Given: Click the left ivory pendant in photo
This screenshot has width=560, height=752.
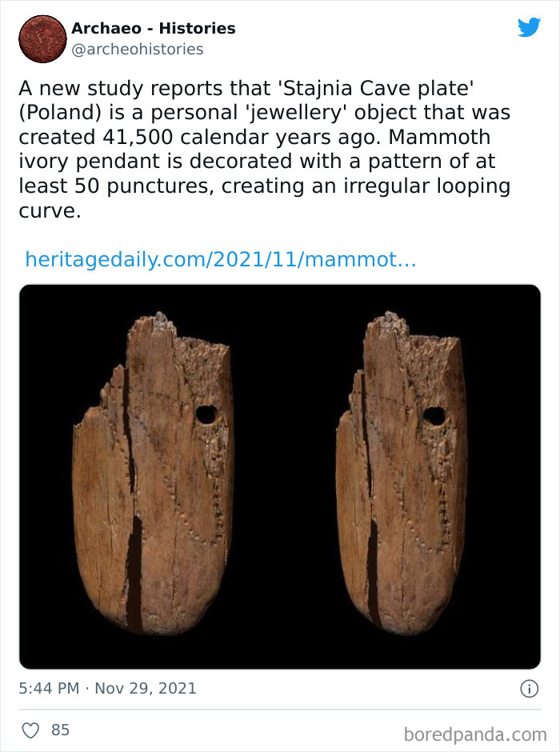Looking at the screenshot, I should 153,474.
